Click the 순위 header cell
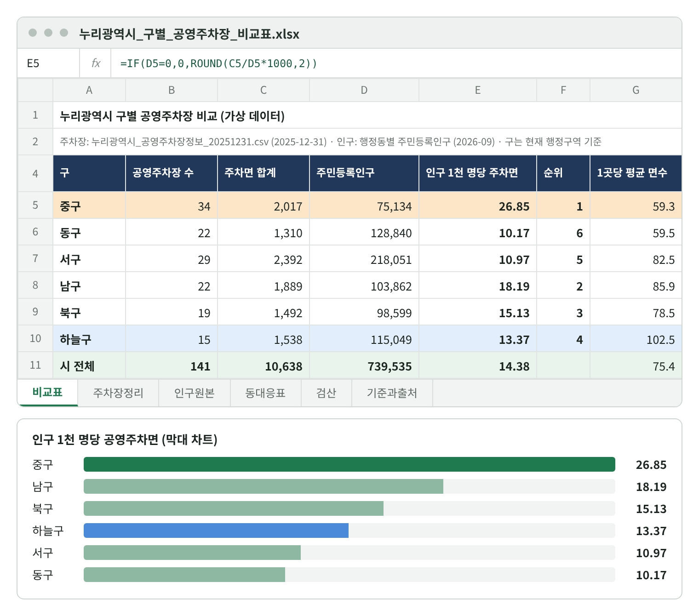 tap(563, 173)
